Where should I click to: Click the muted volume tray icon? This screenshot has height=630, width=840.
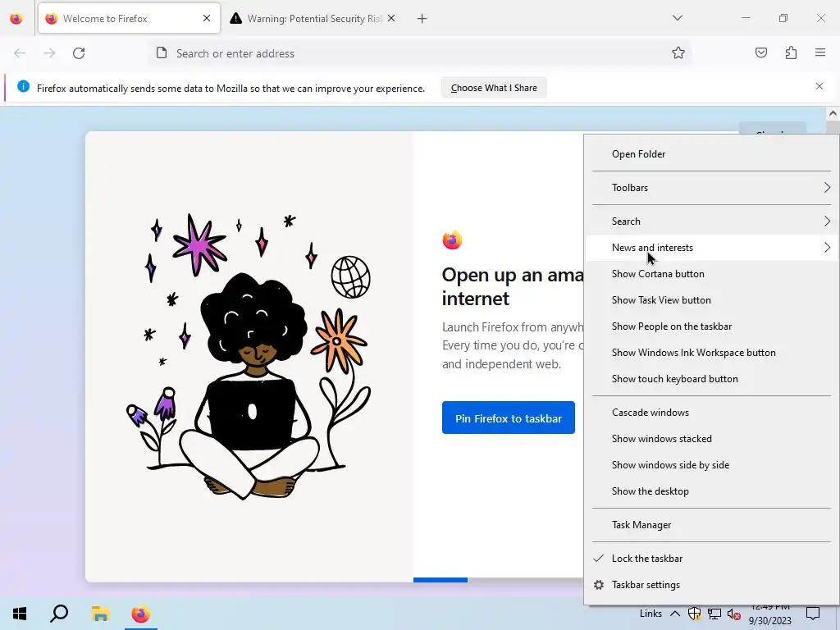click(734, 614)
